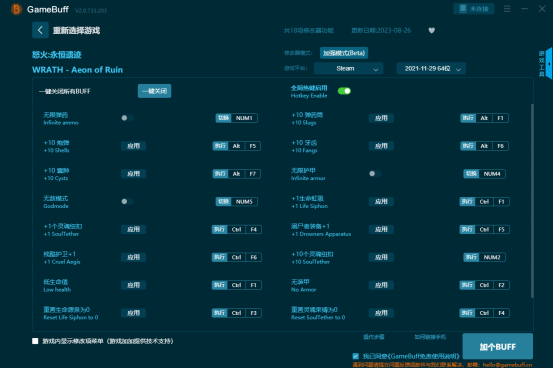Click the not-connected account icon button
Screen dimensions: 554x368
tap(473, 8)
